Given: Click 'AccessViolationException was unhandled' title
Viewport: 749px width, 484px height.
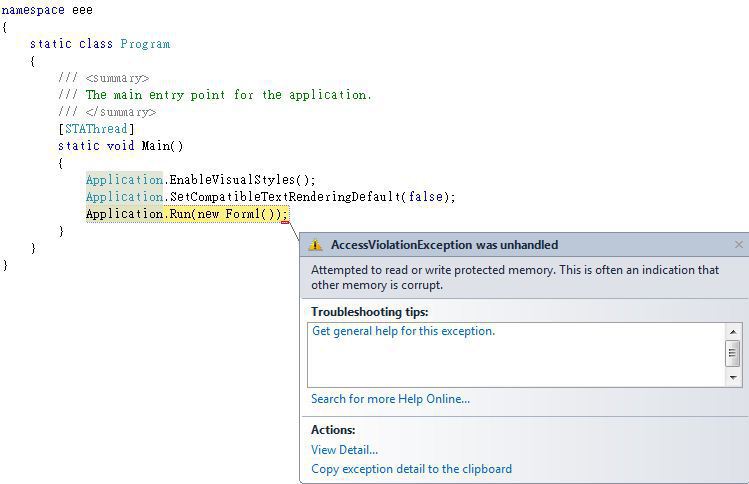Looking at the screenshot, I should pyautogui.click(x=444, y=245).
